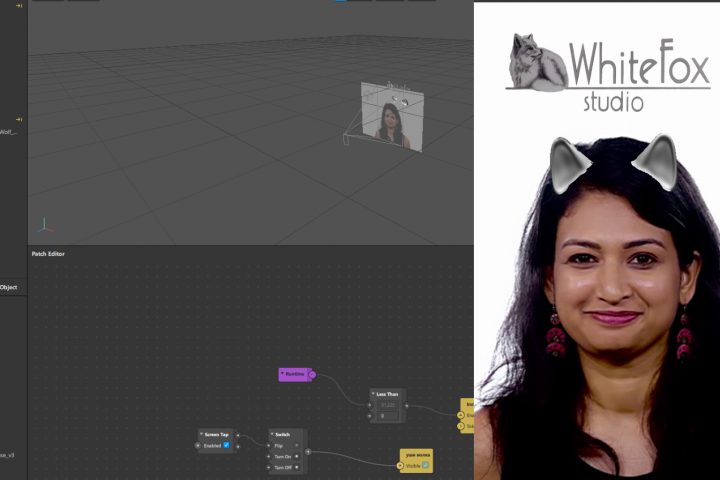The image size is (720, 480).
Task: Click the Turn On input port on Switch
Action: pyautogui.click(x=269, y=457)
